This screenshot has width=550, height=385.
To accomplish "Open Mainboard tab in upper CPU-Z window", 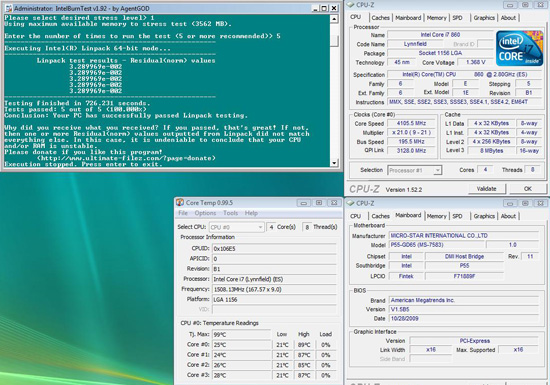I will pos(408,18).
